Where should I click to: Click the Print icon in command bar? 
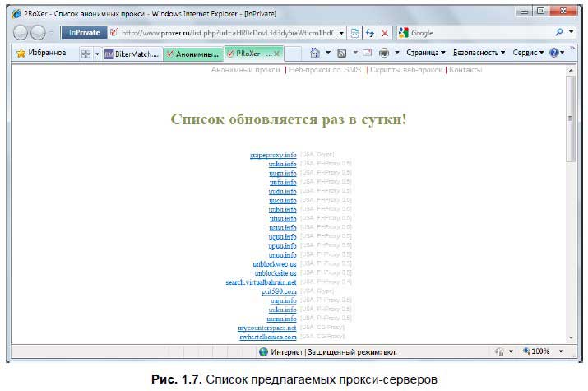[383, 53]
